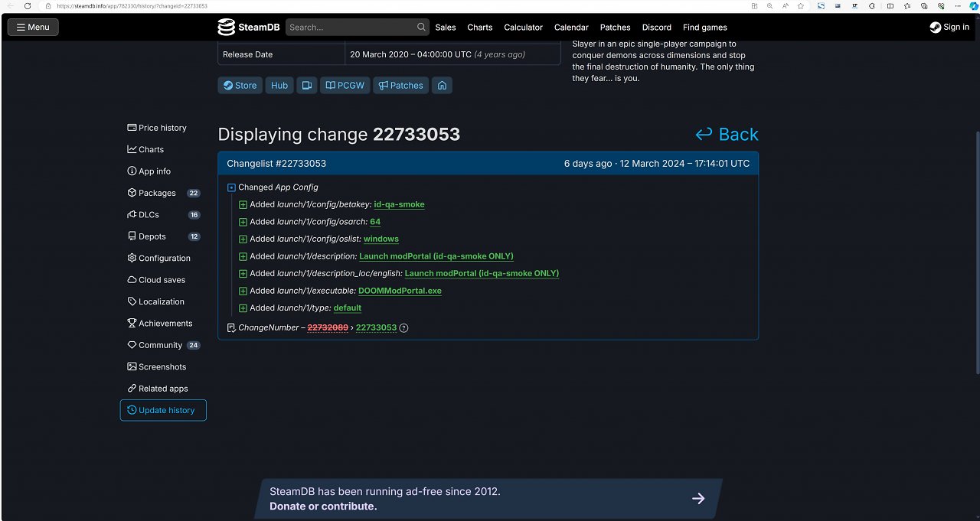Image resolution: width=980 pixels, height=521 pixels.
Task: Click the id-qa-smoke betakey value
Action: tap(399, 204)
